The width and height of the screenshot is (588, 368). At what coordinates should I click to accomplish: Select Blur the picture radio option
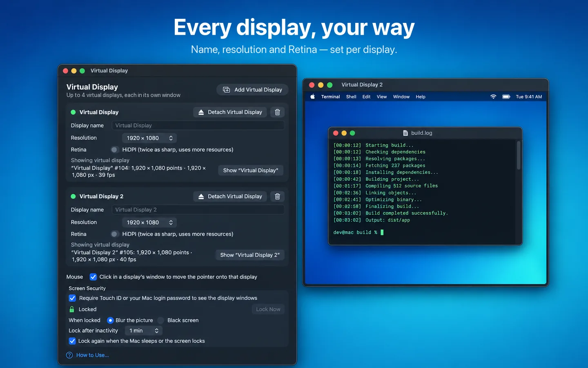[110, 320]
